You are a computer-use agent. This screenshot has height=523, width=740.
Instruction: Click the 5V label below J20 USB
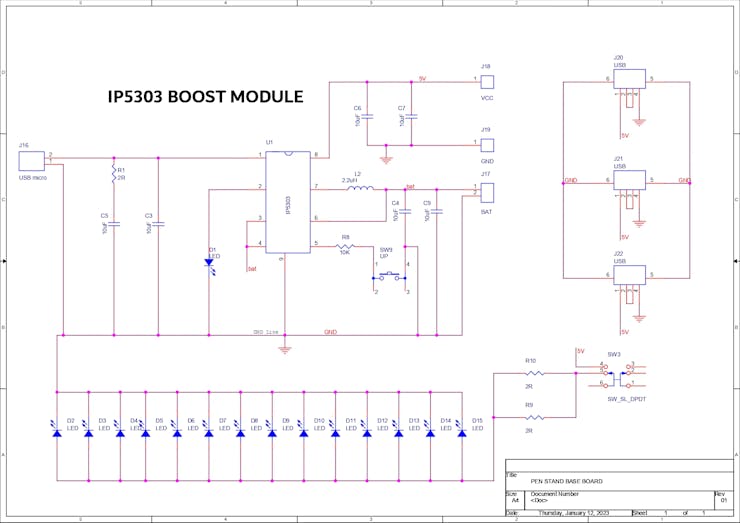(625, 135)
